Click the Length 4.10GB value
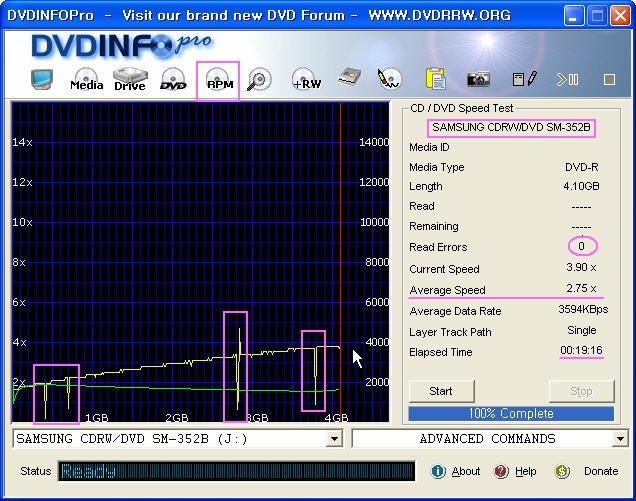 pos(581,186)
